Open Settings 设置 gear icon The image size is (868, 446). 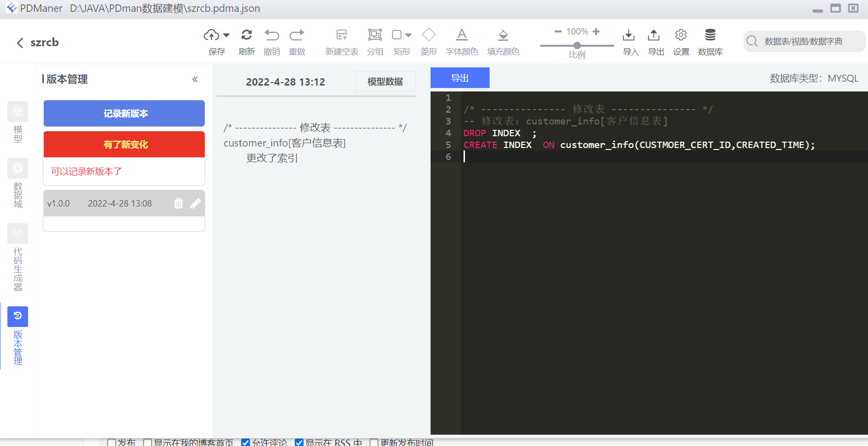[x=681, y=35]
